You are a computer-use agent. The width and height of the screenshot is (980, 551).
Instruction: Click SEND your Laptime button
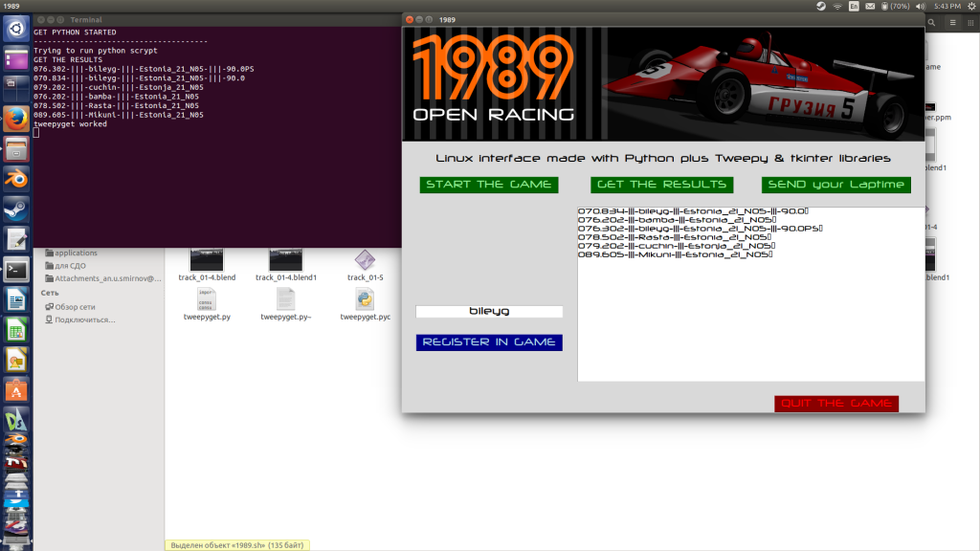click(836, 185)
